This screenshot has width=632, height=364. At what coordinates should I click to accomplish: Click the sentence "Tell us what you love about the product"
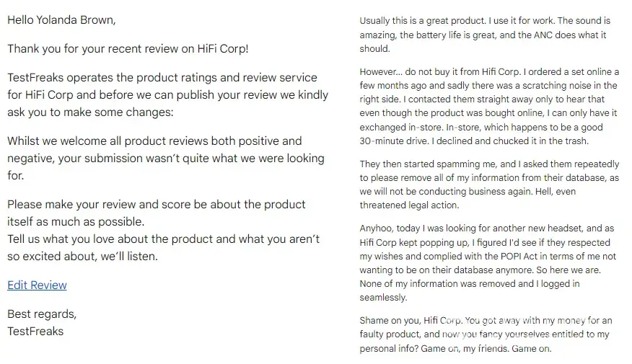tap(163, 239)
